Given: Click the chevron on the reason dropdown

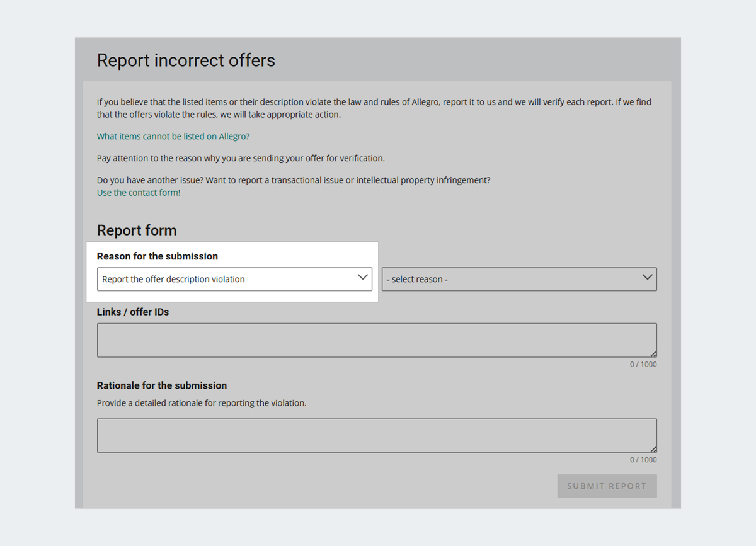Looking at the screenshot, I should click(x=363, y=277).
